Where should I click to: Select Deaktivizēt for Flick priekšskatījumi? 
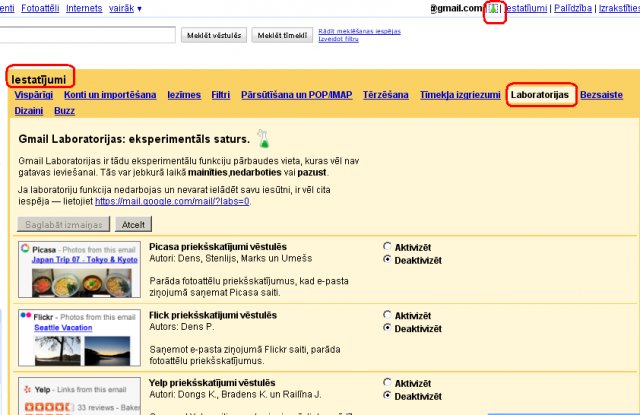(x=387, y=327)
